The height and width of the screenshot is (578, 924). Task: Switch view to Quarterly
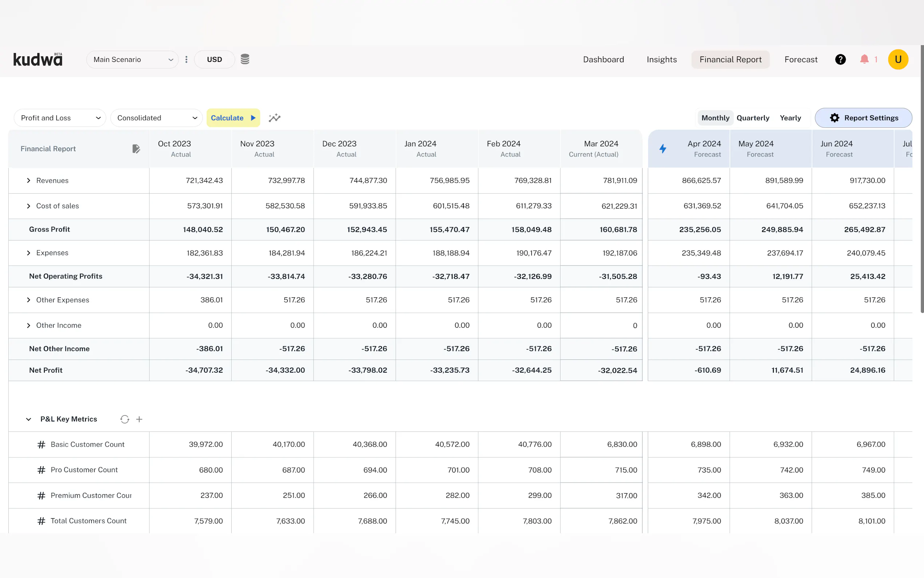click(753, 118)
